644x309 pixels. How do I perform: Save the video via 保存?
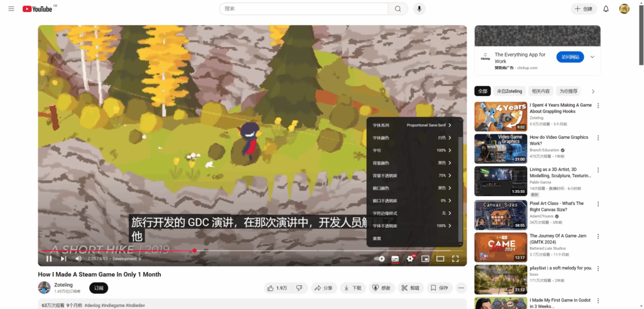tap(440, 288)
